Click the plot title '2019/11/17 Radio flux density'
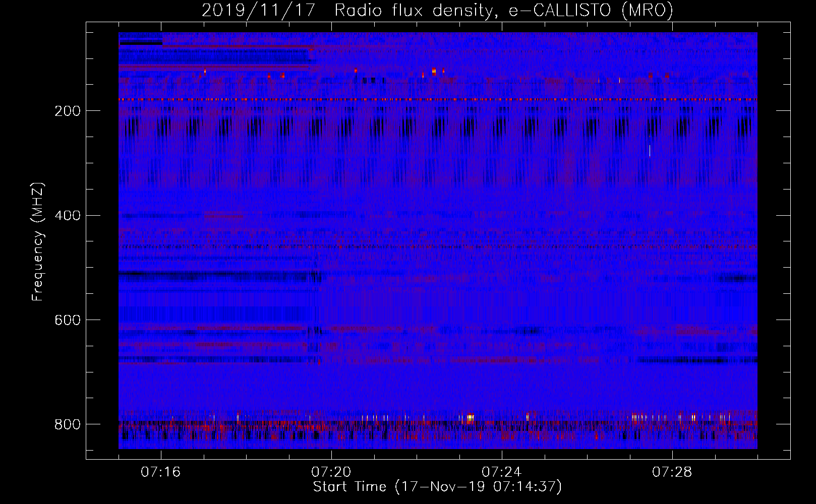Viewport: 816px width, 504px height. pyautogui.click(x=437, y=10)
